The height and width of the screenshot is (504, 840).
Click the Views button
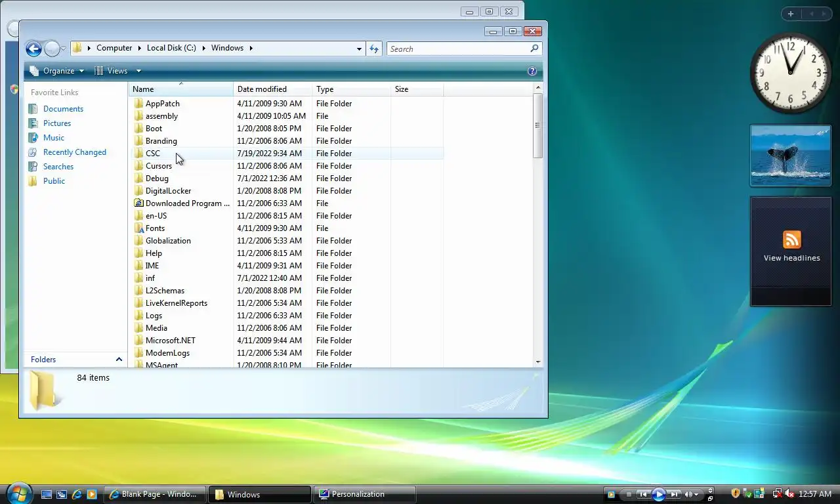[x=111, y=71]
